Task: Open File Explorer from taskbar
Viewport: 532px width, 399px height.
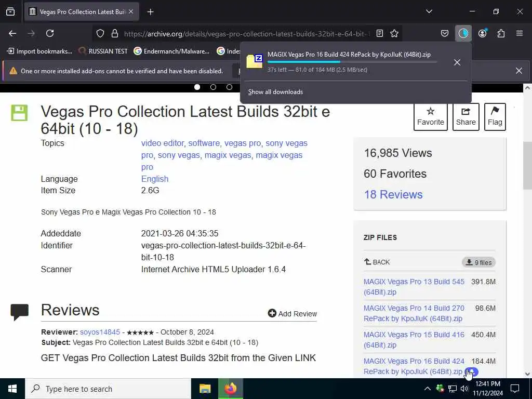Action: 205,389
